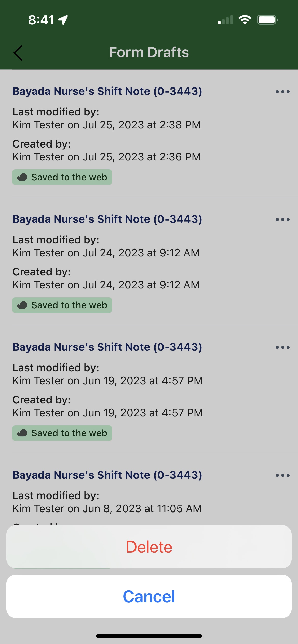Tap ellipsis icon on Jun 8 draft
Viewport: 298px width, 644px height.
pos(282,475)
